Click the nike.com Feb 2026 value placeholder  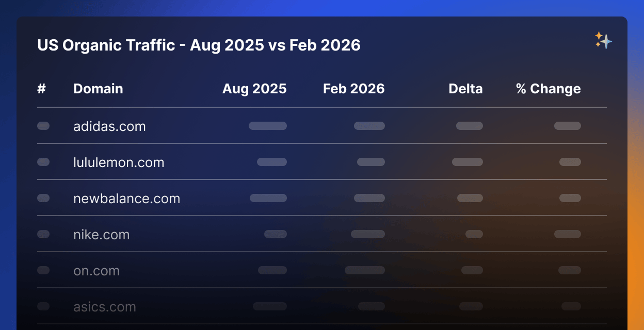pos(368,234)
